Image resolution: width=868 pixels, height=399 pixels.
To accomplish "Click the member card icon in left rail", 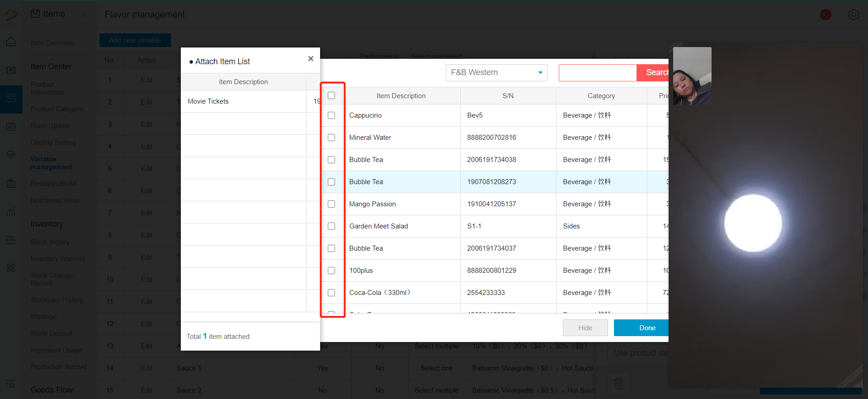I will (x=11, y=127).
